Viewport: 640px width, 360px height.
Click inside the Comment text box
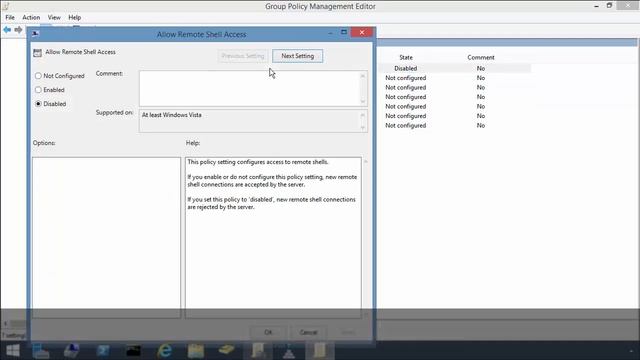(249, 89)
